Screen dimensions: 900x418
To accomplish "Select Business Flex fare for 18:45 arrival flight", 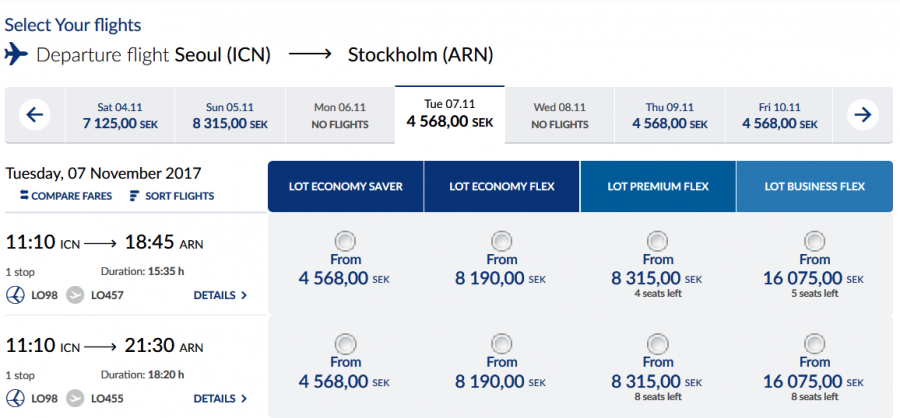I will 814,241.
